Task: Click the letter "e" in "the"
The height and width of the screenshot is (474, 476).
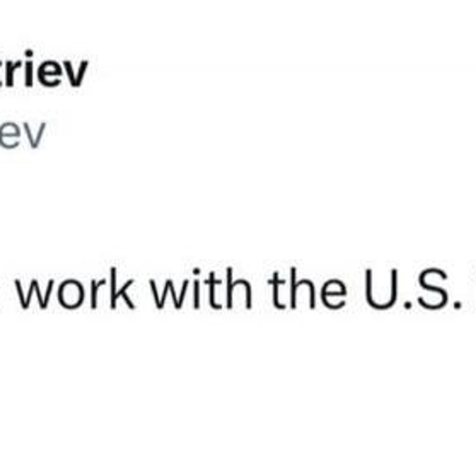Action: [332, 294]
